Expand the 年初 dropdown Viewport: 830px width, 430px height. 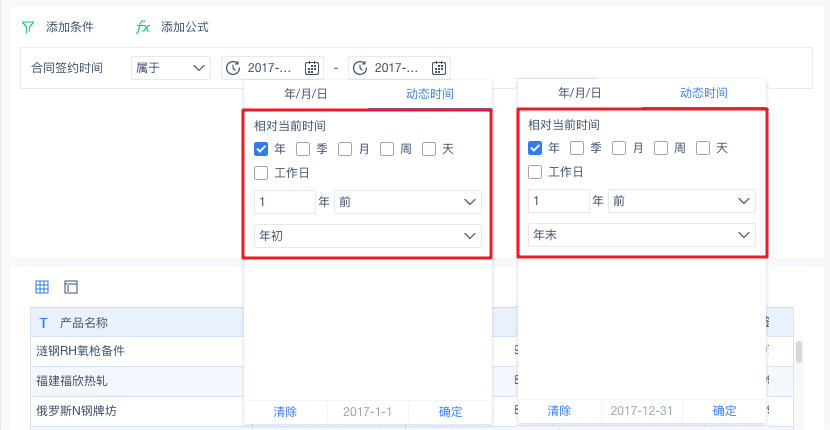pos(368,236)
